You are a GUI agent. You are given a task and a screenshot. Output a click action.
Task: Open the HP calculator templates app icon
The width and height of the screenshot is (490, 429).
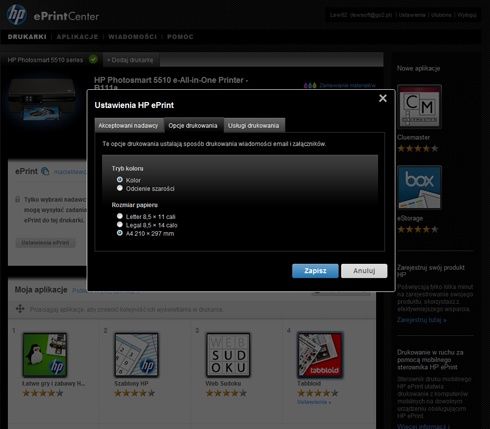136,355
